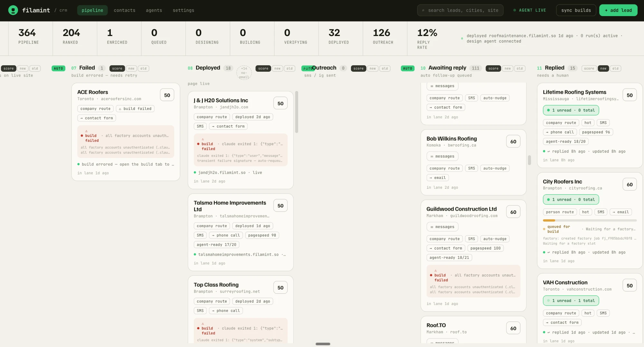The image size is (644, 347).
Task: Click the pagespeed 100 tag on Guildwood card
Action: (486, 248)
